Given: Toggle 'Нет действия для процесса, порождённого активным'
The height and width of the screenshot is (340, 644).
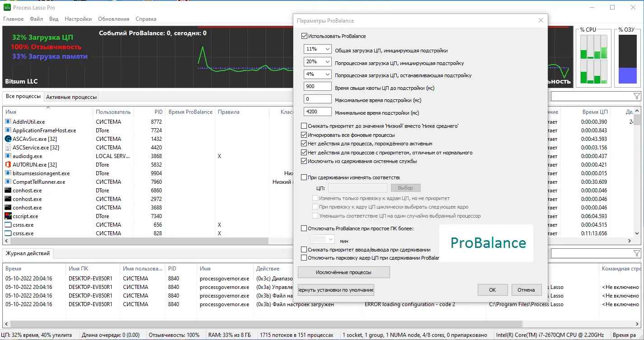Looking at the screenshot, I should coord(304,144).
